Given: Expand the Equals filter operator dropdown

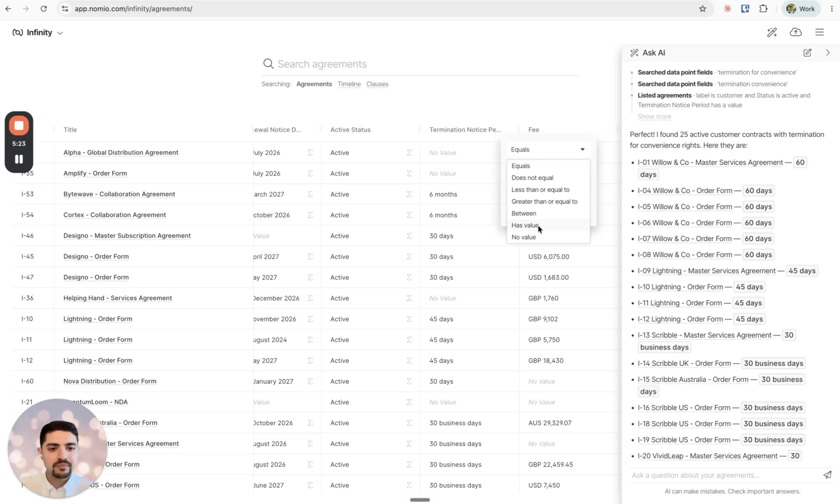Looking at the screenshot, I should click(548, 149).
